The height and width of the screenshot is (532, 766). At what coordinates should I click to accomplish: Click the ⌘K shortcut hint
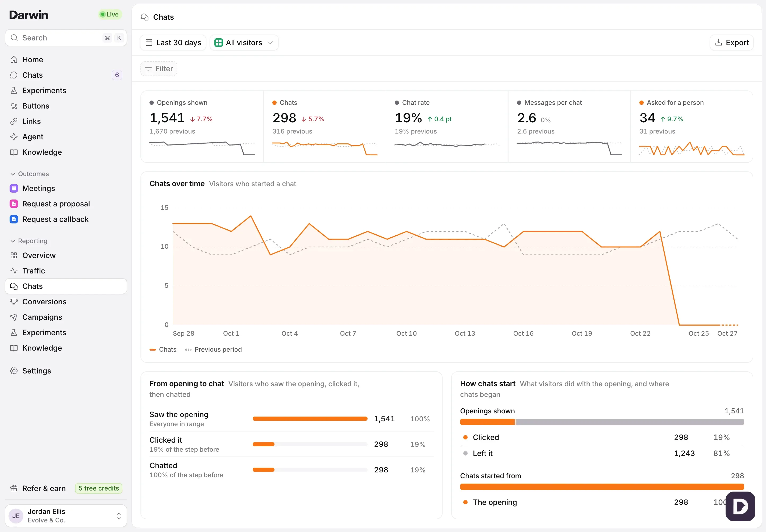click(x=113, y=38)
